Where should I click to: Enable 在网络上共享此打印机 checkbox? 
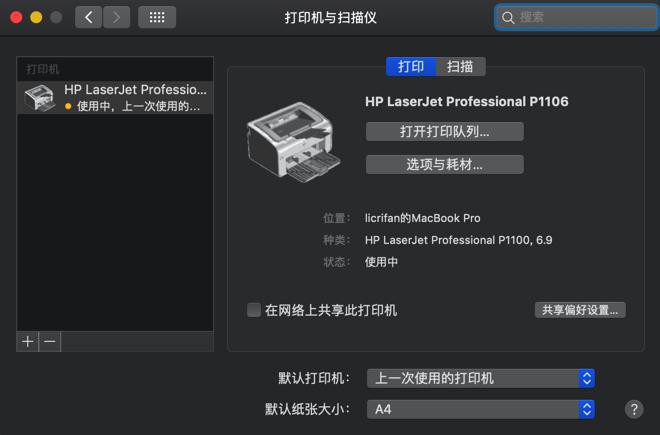click(x=254, y=310)
